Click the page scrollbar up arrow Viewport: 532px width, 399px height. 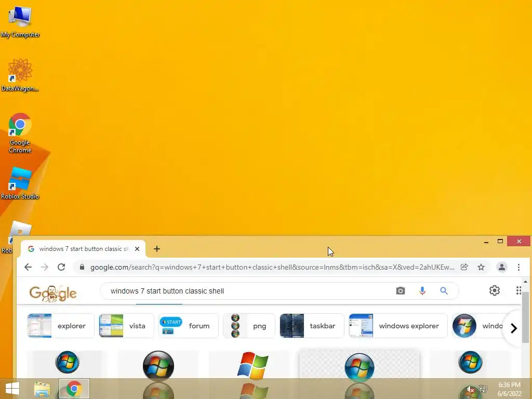(525, 282)
